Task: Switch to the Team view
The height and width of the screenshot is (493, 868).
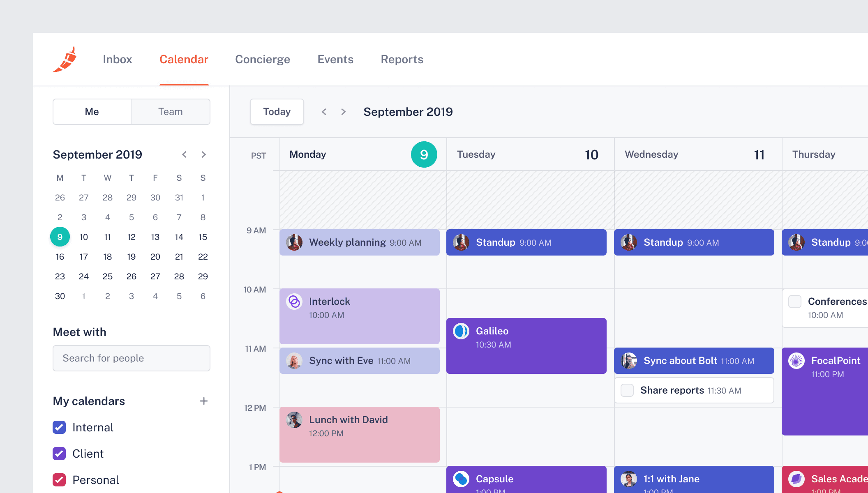Action: 170,112
